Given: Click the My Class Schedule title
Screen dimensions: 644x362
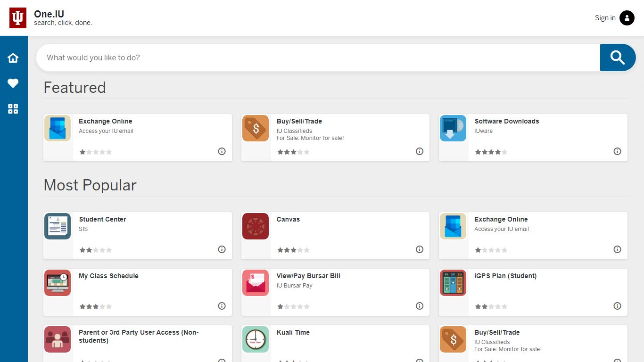Looking at the screenshot, I should pyautogui.click(x=108, y=276).
